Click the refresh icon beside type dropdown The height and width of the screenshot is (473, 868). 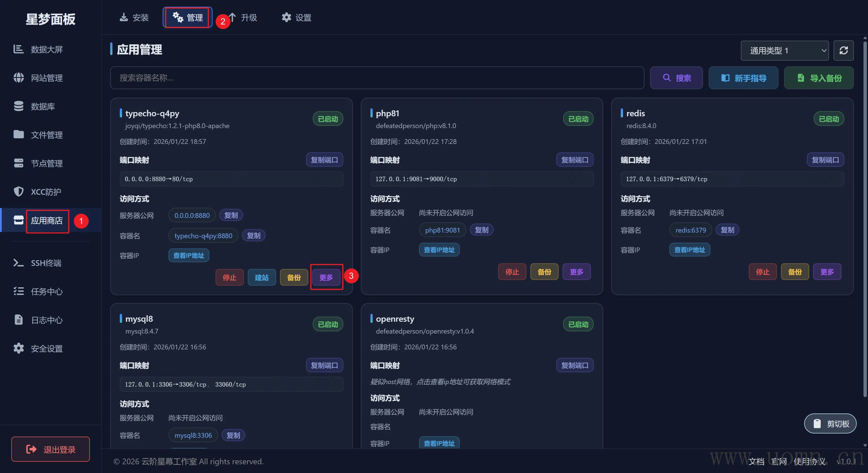[x=843, y=51]
